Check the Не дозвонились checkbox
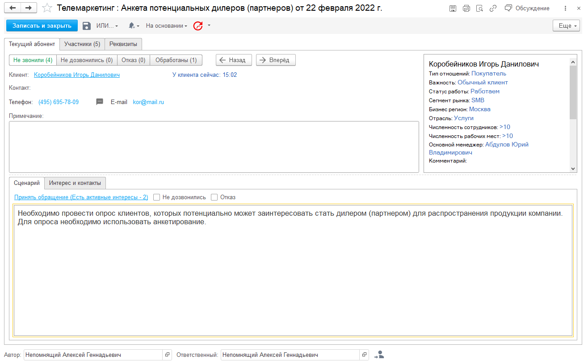Screen dimensions: 588x364 point(157,197)
